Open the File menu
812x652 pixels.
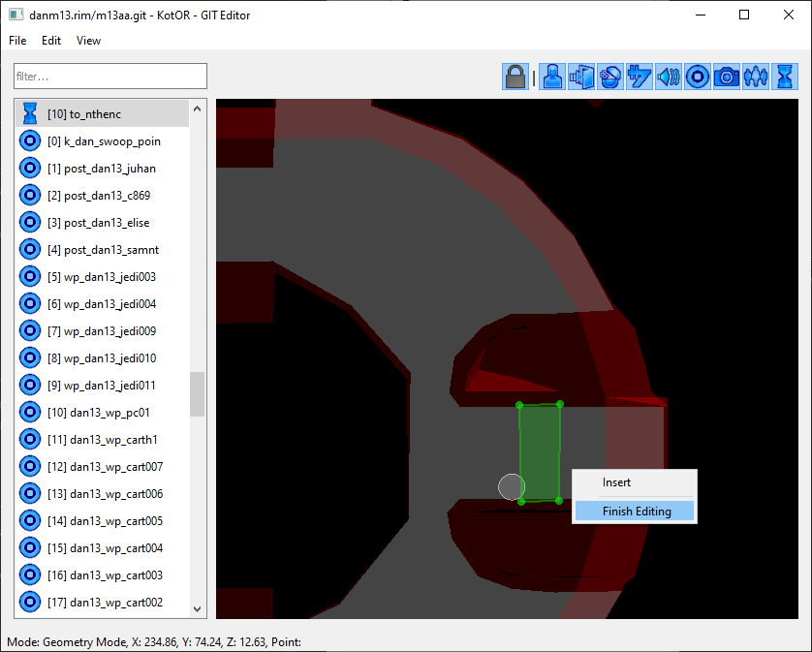pos(17,41)
